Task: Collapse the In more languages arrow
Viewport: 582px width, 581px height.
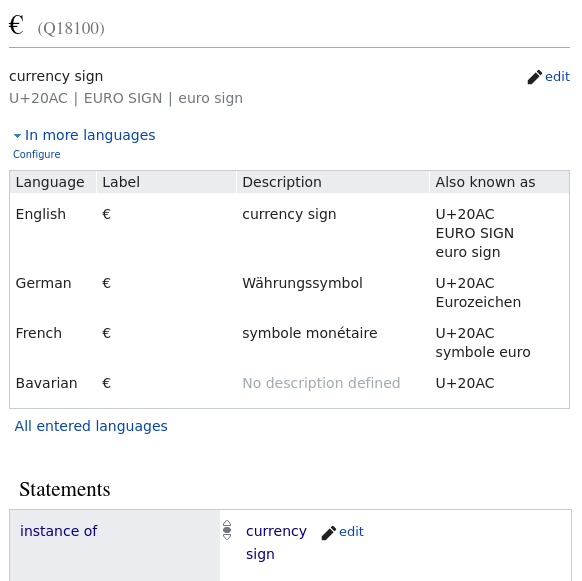Action: point(17,136)
